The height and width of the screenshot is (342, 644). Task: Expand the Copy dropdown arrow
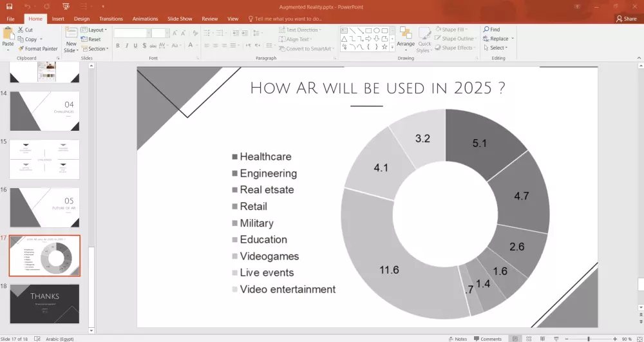(x=41, y=39)
